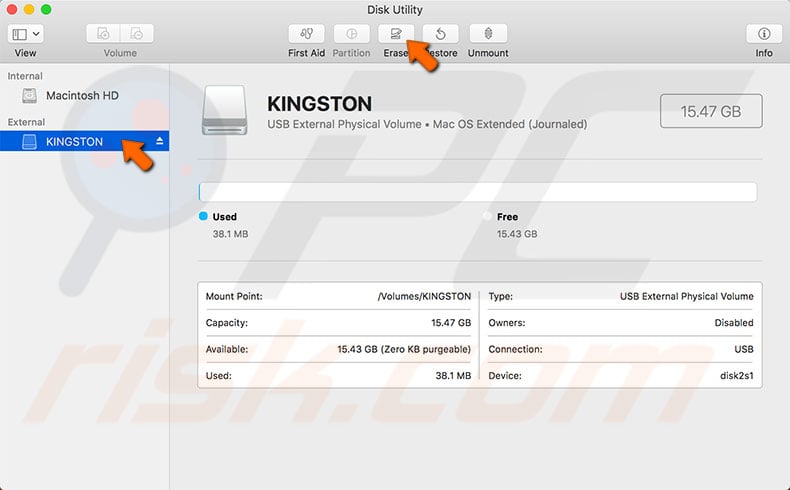
Task: Click the Mac OS Extended (Journaled) subtitle
Action: [x=510, y=124]
